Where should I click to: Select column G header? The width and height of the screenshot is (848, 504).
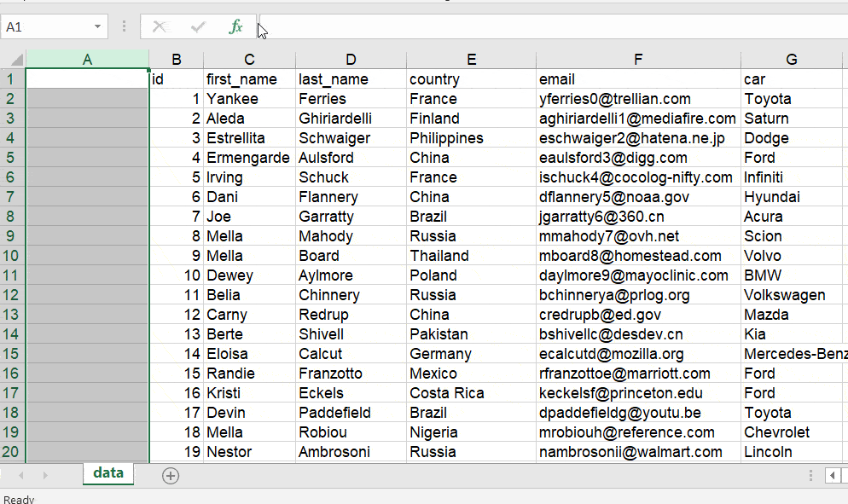click(x=792, y=59)
